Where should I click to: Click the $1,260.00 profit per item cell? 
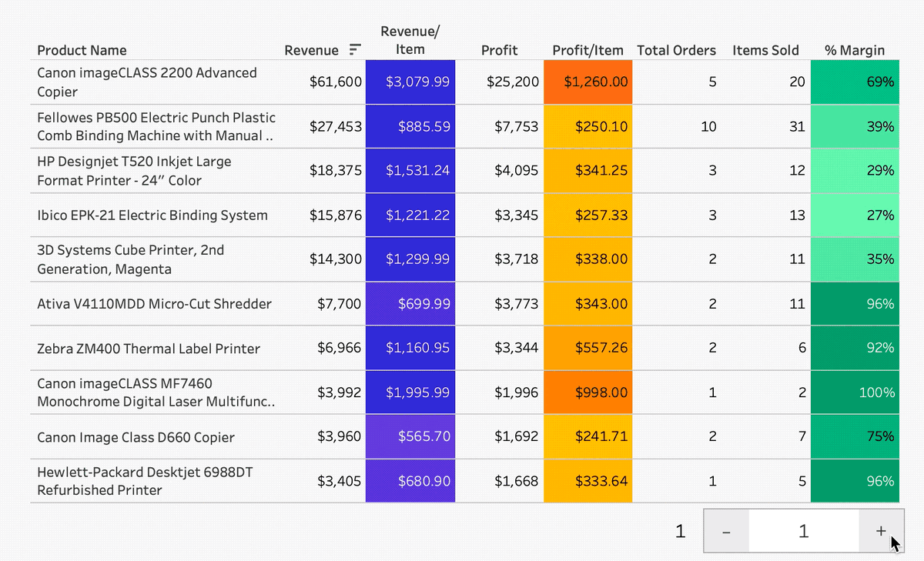588,82
